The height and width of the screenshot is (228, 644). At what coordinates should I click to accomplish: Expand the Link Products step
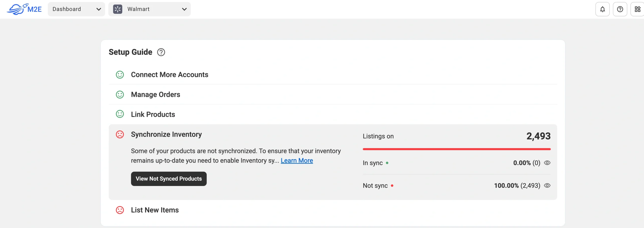[x=153, y=115]
